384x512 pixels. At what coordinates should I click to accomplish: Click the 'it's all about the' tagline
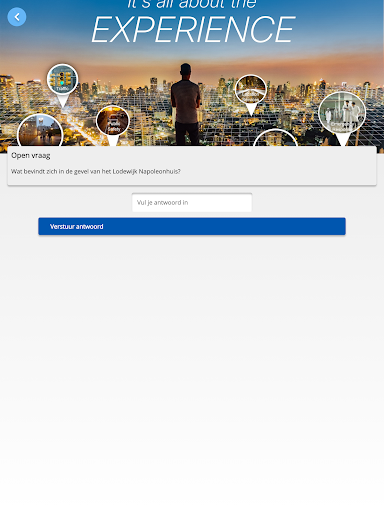click(x=192, y=4)
